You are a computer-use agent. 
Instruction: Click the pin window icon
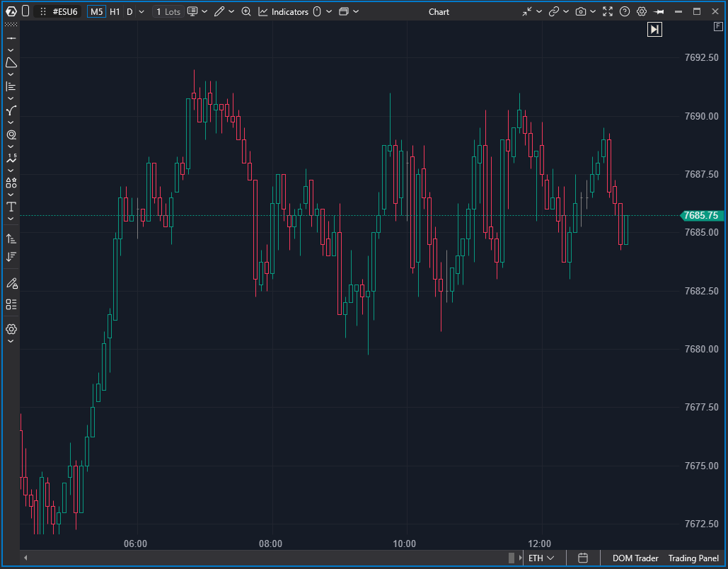(659, 11)
